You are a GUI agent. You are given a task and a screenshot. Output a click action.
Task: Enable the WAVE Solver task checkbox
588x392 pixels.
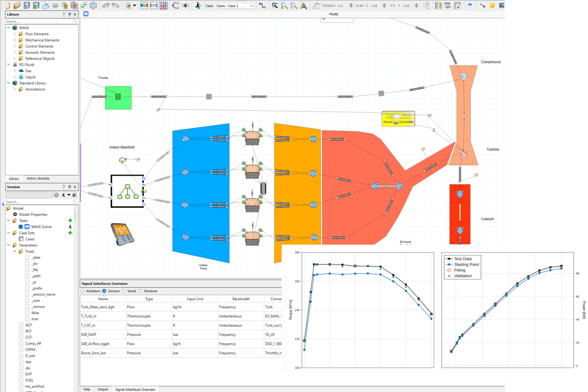[x=21, y=226]
